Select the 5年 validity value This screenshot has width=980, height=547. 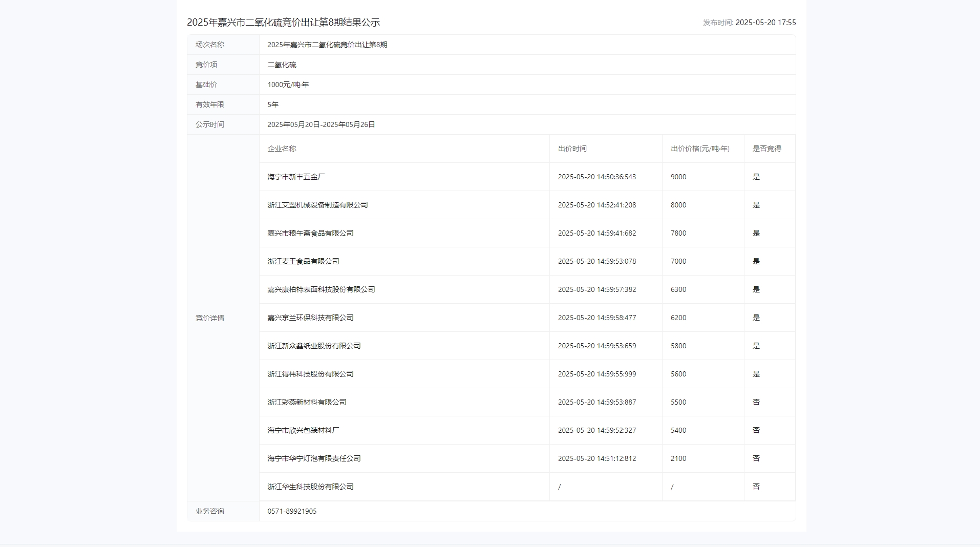(273, 104)
